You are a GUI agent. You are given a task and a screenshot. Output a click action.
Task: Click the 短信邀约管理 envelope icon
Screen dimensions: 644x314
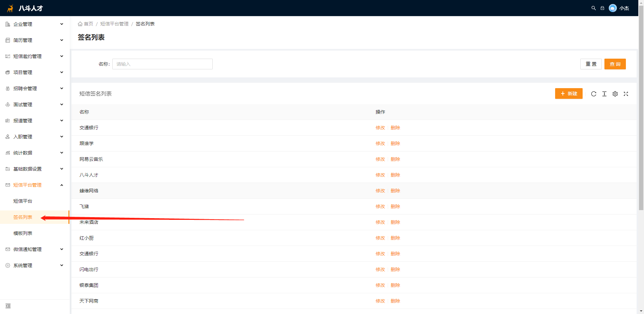click(8, 56)
